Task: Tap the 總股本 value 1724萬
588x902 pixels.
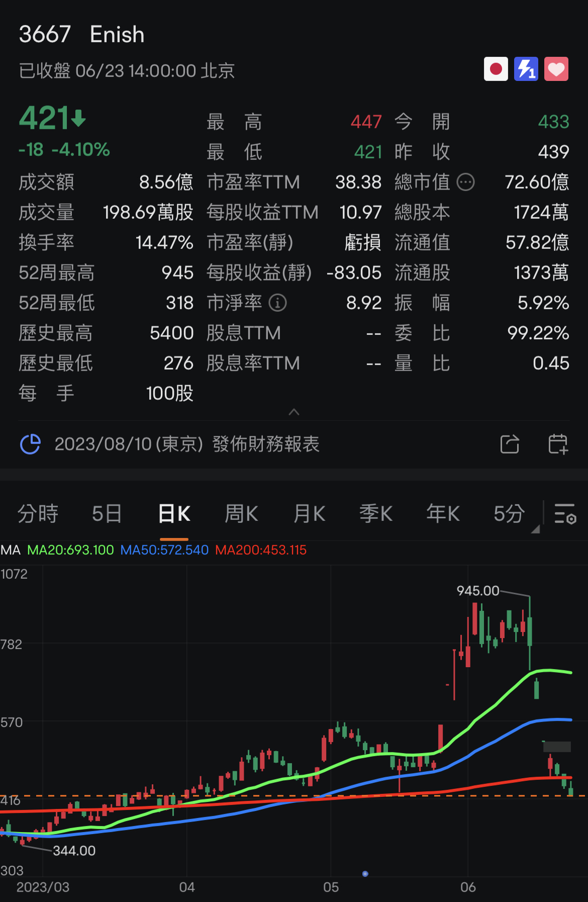Action: coord(541,212)
